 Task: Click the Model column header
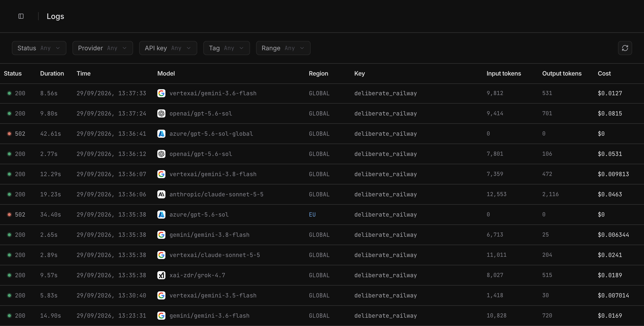point(166,74)
